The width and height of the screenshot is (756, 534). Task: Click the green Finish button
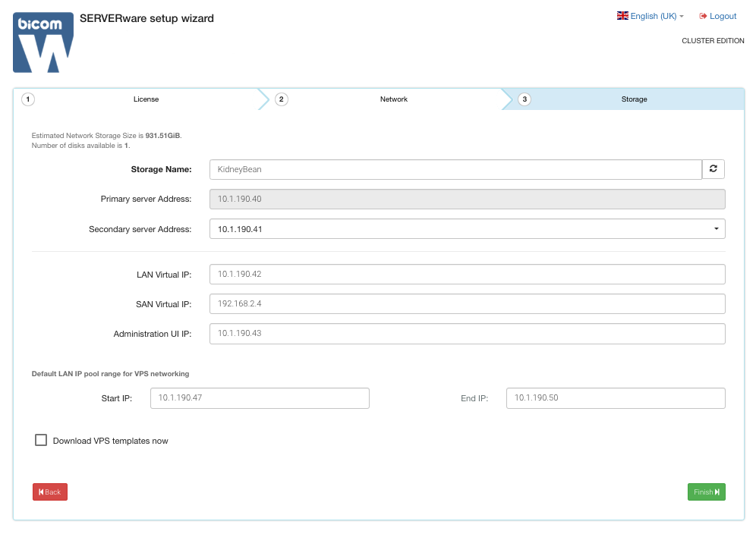(x=707, y=492)
